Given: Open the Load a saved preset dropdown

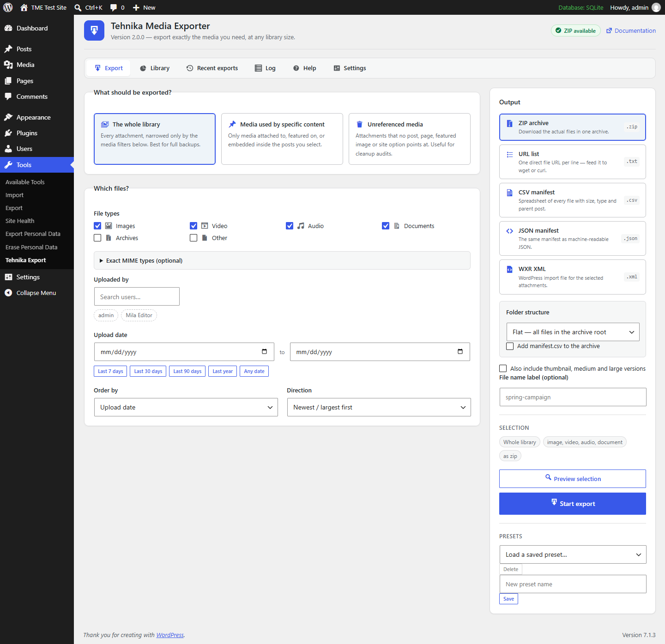Looking at the screenshot, I should pyautogui.click(x=573, y=554).
